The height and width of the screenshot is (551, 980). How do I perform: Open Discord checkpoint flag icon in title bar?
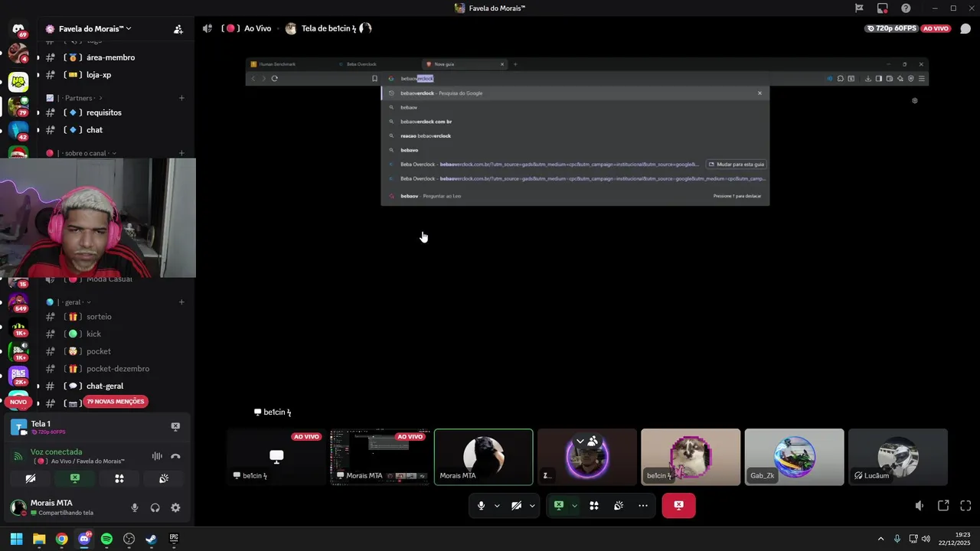click(859, 8)
